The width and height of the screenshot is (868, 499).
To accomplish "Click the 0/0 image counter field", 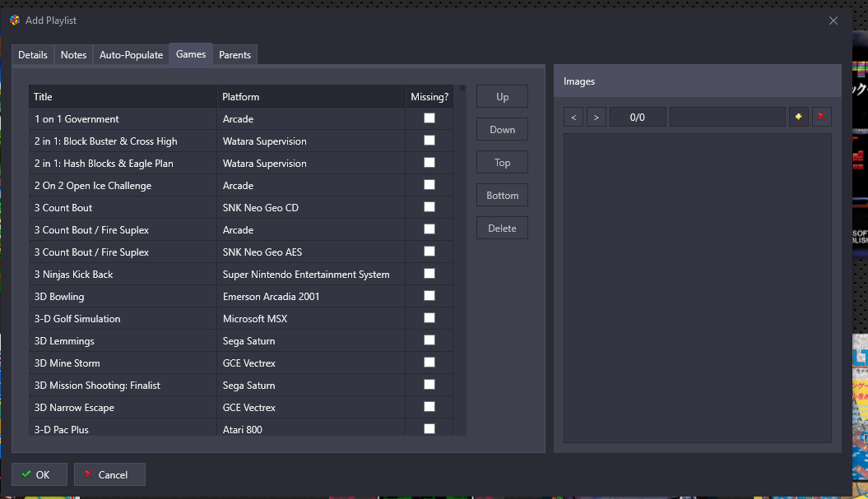I will click(638, 118).
